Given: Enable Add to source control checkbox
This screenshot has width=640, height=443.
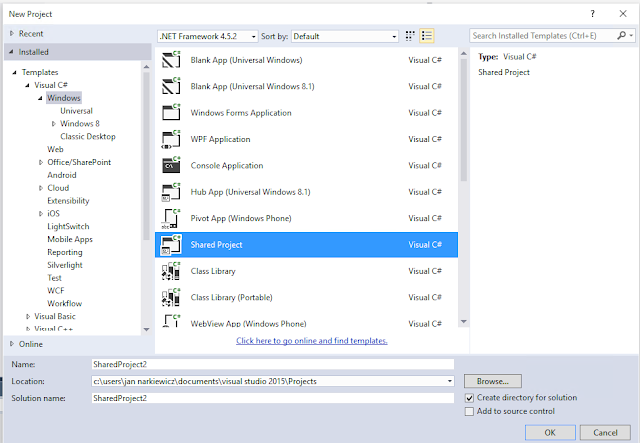Looking at the screenshot, I should pos(469,411).
